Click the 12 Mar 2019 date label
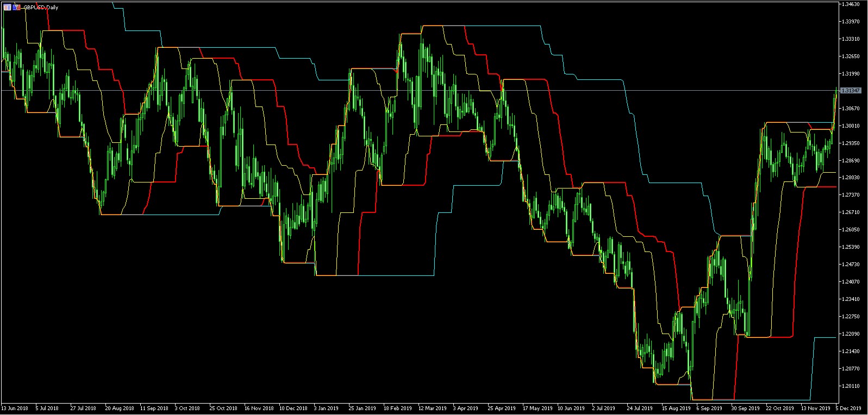Viewport: 868px width, 415px height. tap(433, 408)
